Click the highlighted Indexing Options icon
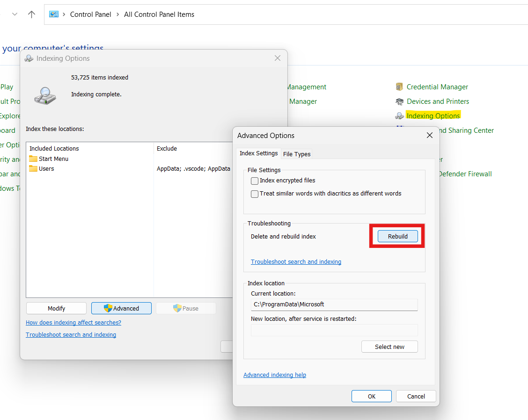528x420 pixels. [399, 116]
